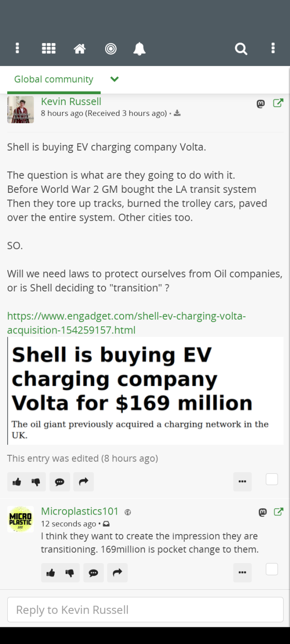
Task: Share Kevin Russell's post with arrow icon
Action: click(83, 482)
